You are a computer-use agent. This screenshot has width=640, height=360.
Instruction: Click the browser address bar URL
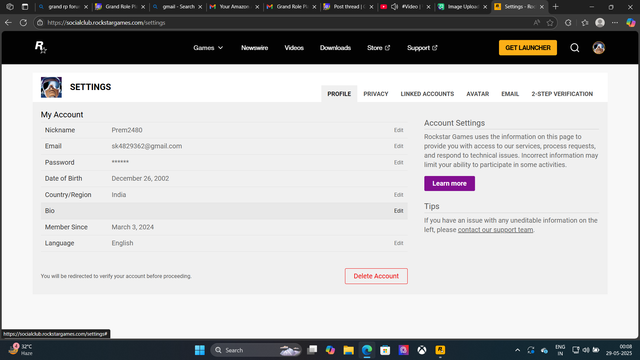[x=106, y=22]
